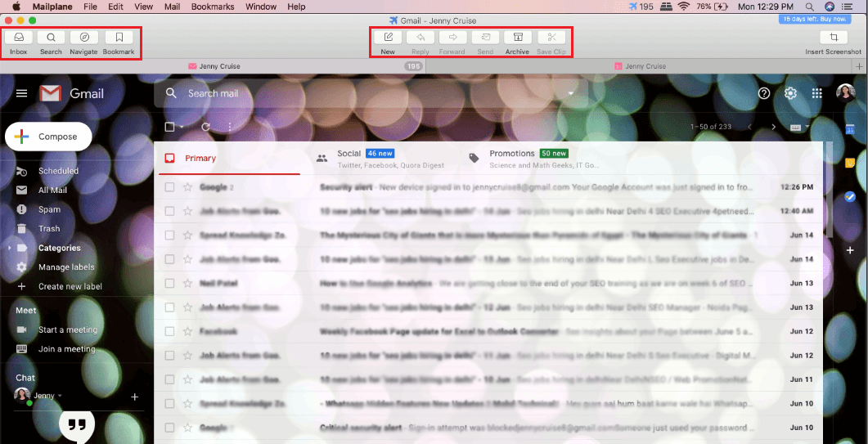
Task: Compose with the New toolbar button
Action: tap(388, 38)
